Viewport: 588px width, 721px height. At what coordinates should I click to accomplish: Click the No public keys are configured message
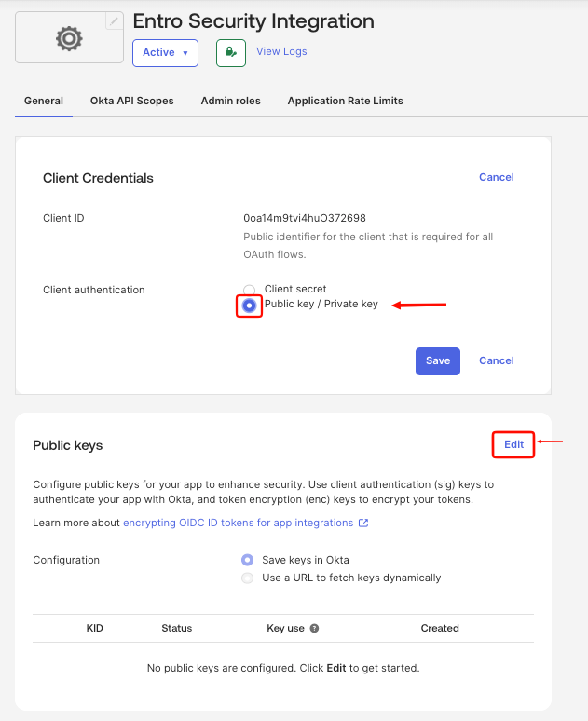pyautogui.click(x=283, y=668)
